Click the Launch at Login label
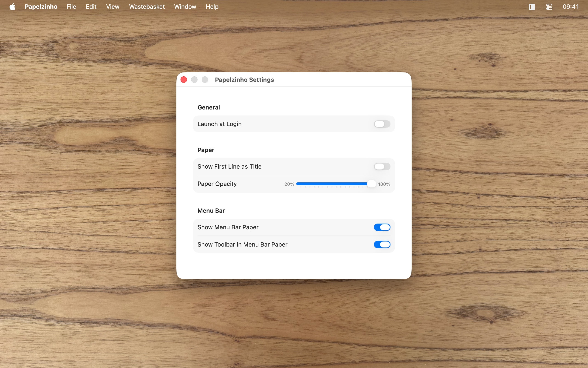Image resolution: width=588 pixels, height=368 pixels. (219, 124)
